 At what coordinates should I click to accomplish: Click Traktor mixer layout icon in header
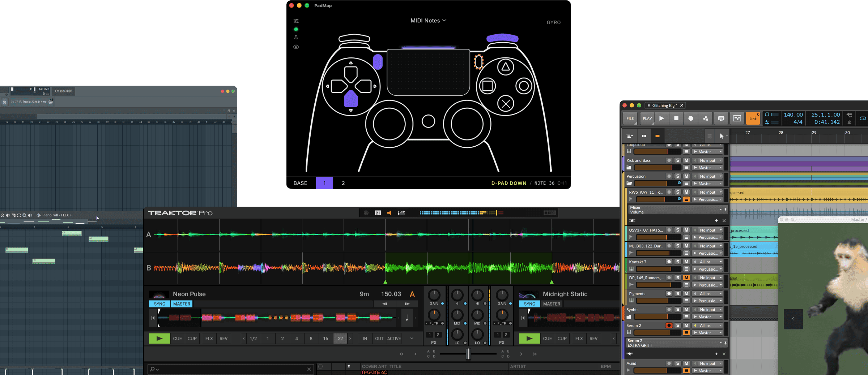pyautogui.click(x=378, y=213)
